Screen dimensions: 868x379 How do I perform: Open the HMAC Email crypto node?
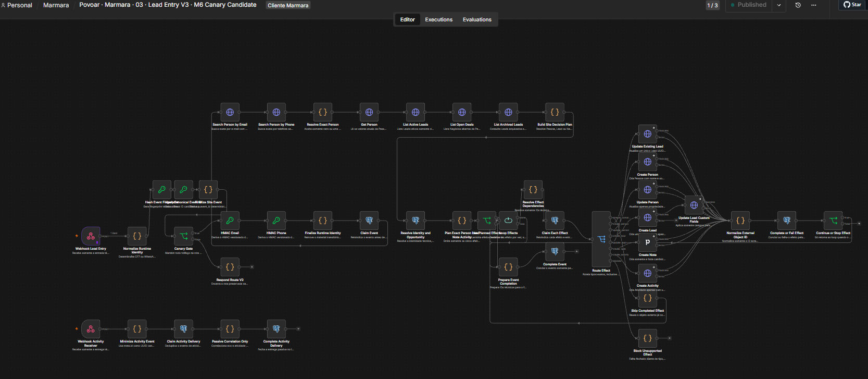[x=230, y=221]
